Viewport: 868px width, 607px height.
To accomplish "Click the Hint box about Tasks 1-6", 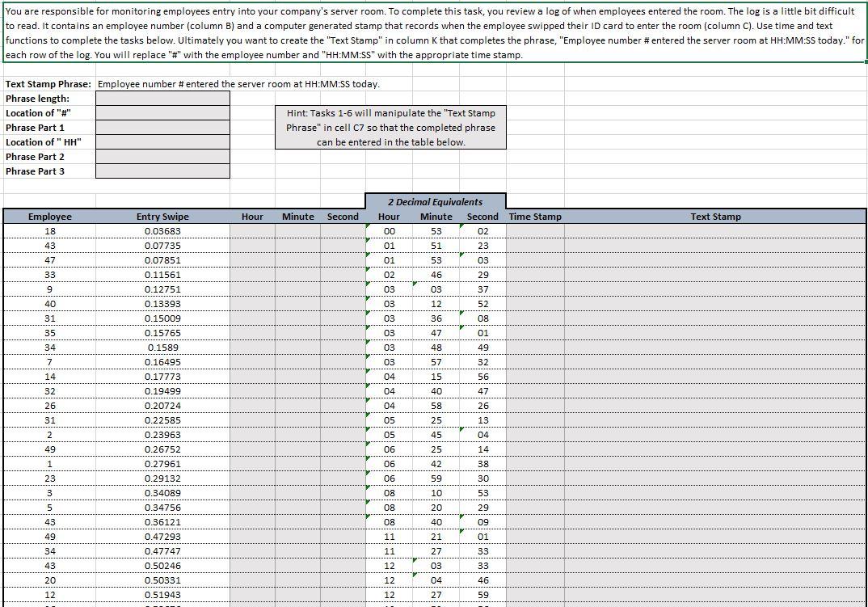I will [391, 128].
